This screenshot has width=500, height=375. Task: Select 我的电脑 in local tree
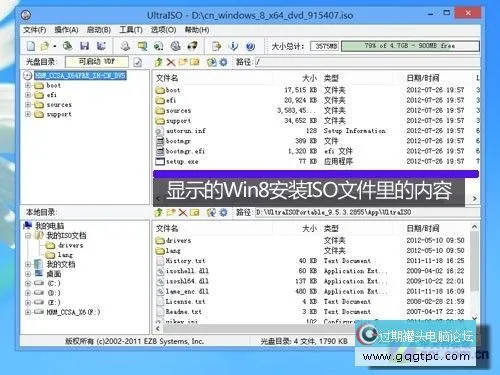[x=50, y=226]
